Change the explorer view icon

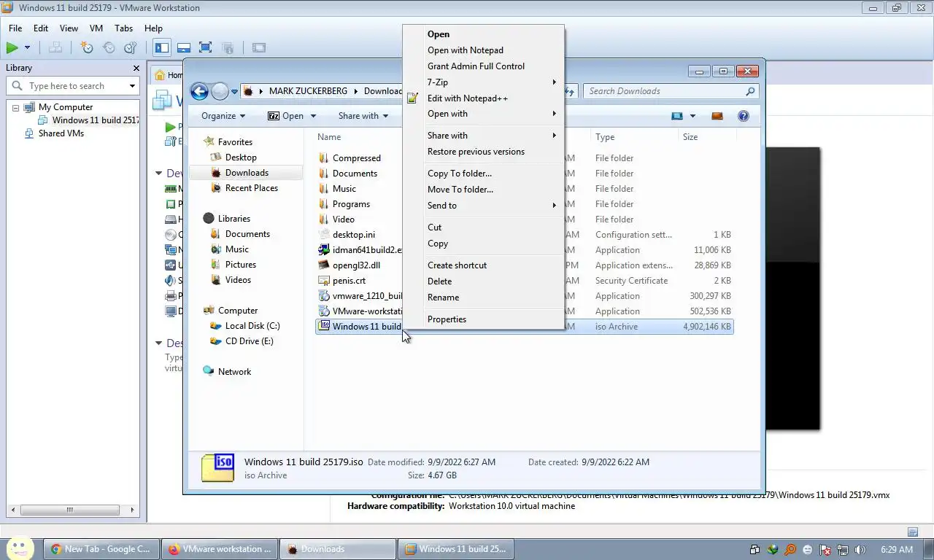(678, 116)
